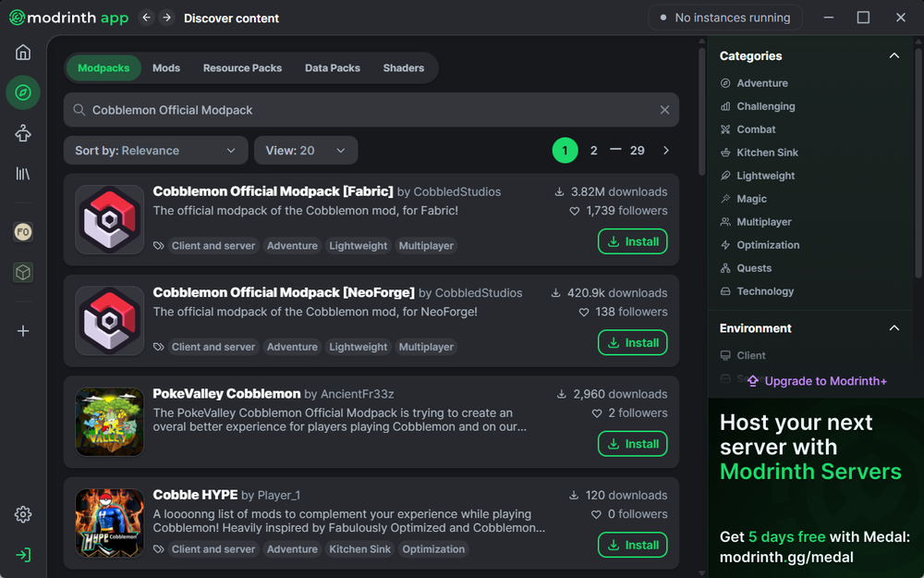Viewport: 924px width, 578px height.
Task: Click the FO profile avatar in the sidebar
Action: 22,232
